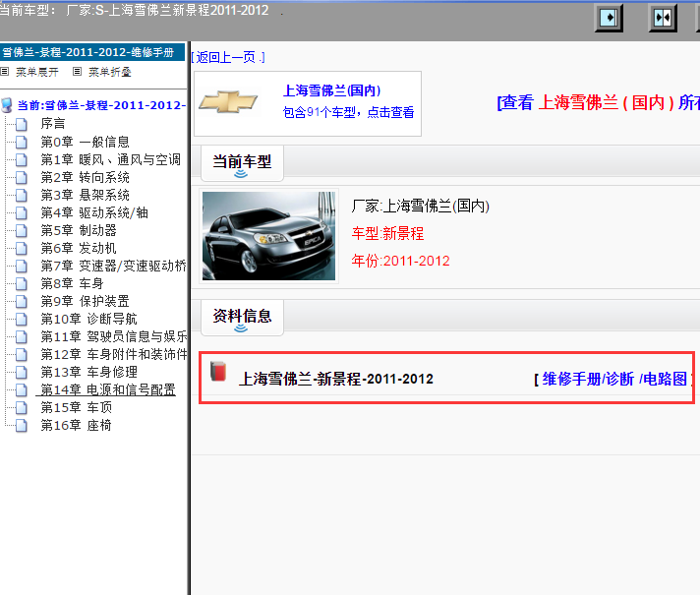Click the page icon beside 第3章 悬架系统

tap(21, 195)
